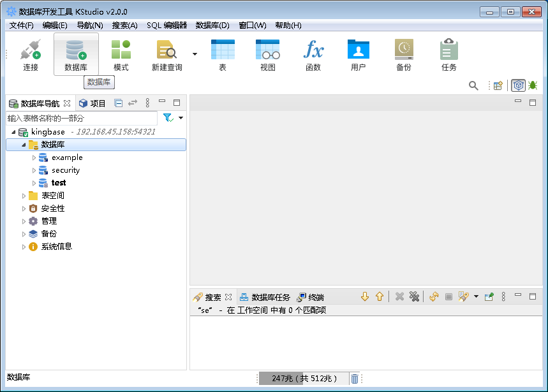Collapse the kingbase connection node
The image size is (548, 392).
click(x=14, y=132)
